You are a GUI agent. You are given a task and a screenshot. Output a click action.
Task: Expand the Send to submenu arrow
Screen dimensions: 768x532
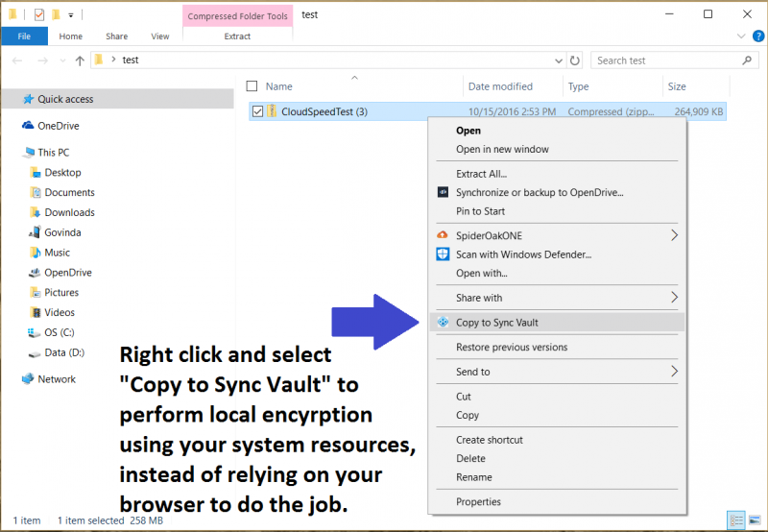pos(675,372)
